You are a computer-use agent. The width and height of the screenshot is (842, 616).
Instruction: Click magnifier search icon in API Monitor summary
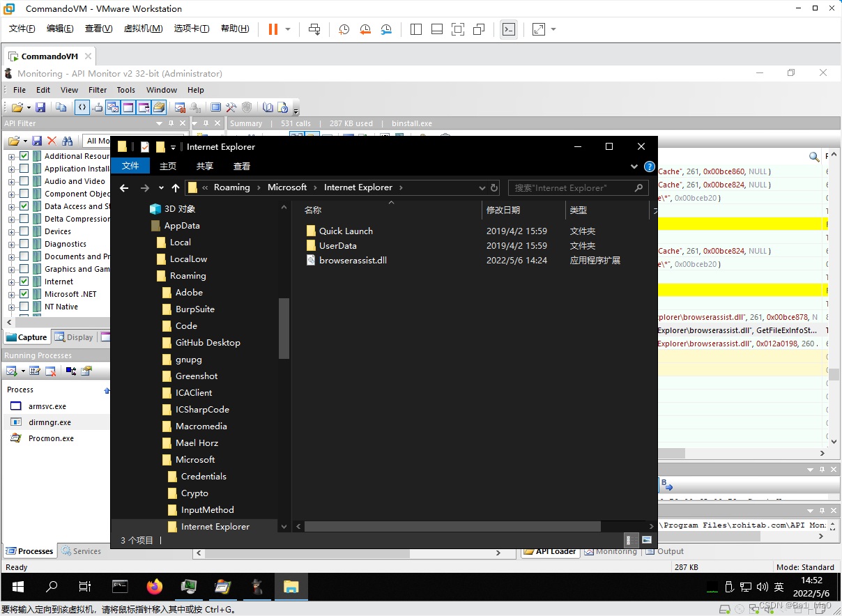(x=813, y=157)
